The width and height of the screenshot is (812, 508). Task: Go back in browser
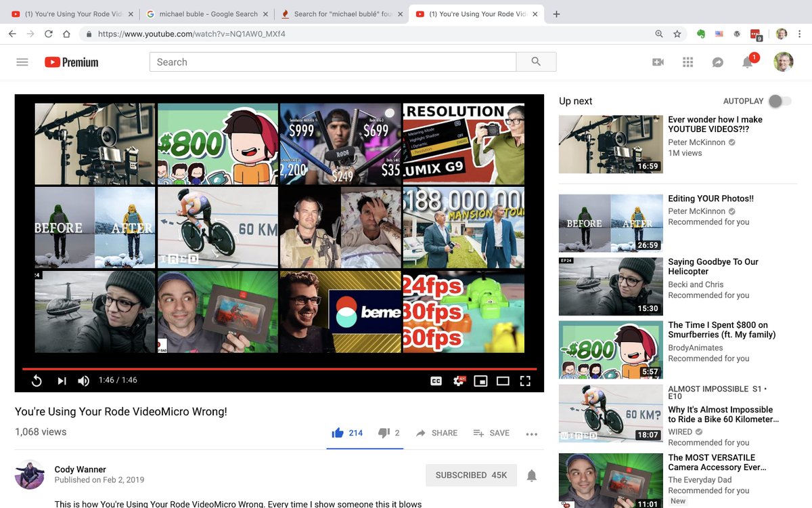[12, 34]
